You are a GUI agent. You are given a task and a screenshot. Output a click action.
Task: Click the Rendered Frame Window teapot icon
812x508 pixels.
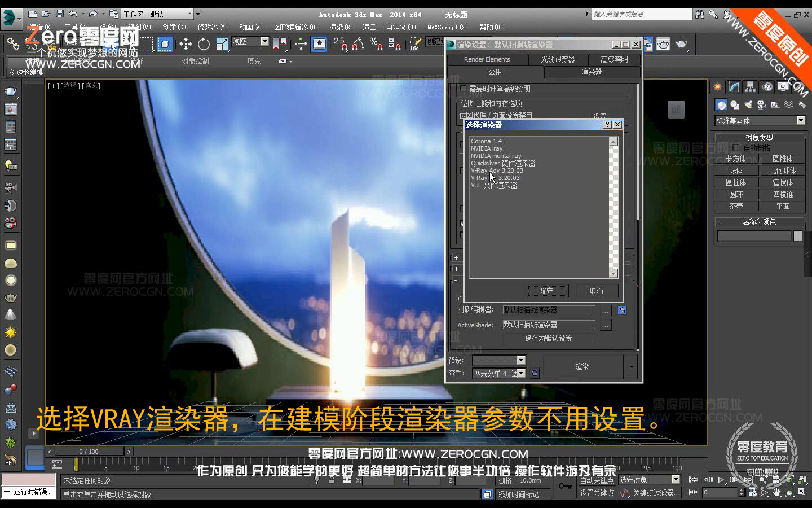pyautogui.click(x=663, y=43)
